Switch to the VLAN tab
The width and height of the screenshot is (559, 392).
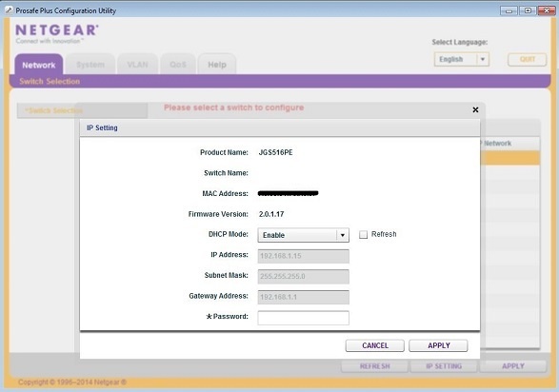click(x=138, y=65)
